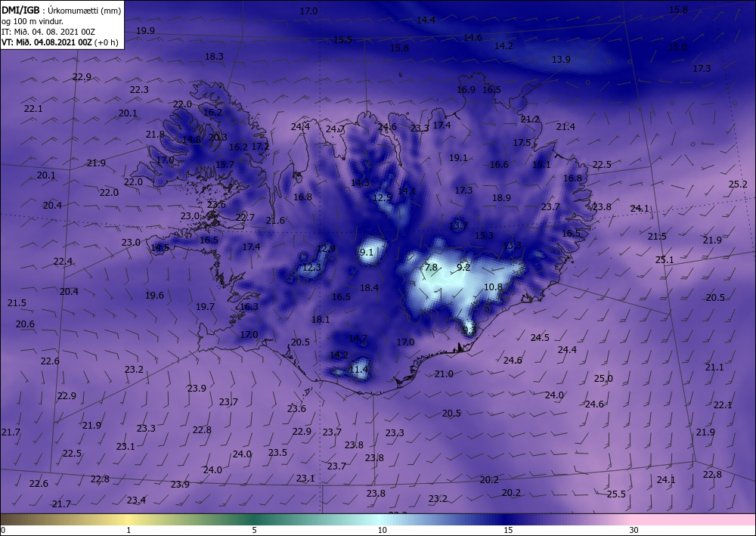This screenshot has height=536, width=756.
Task: Click the 19.1 value label
Action: [x=458, y=157]
